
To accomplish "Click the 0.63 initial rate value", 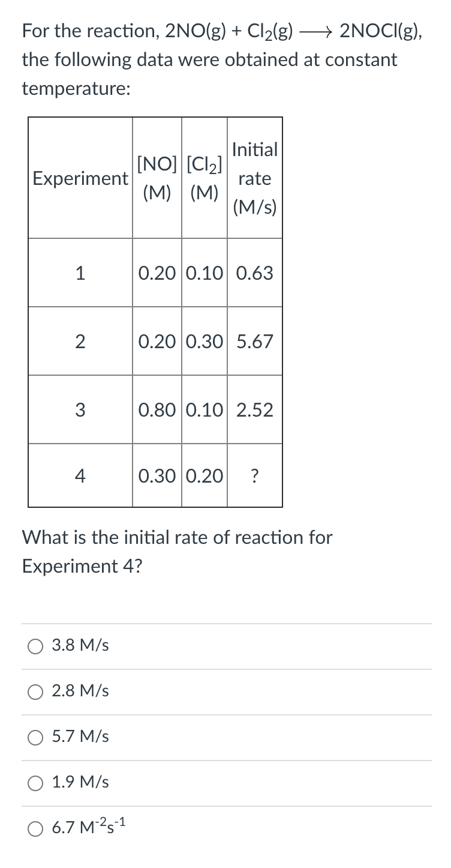I will [254, 273].
